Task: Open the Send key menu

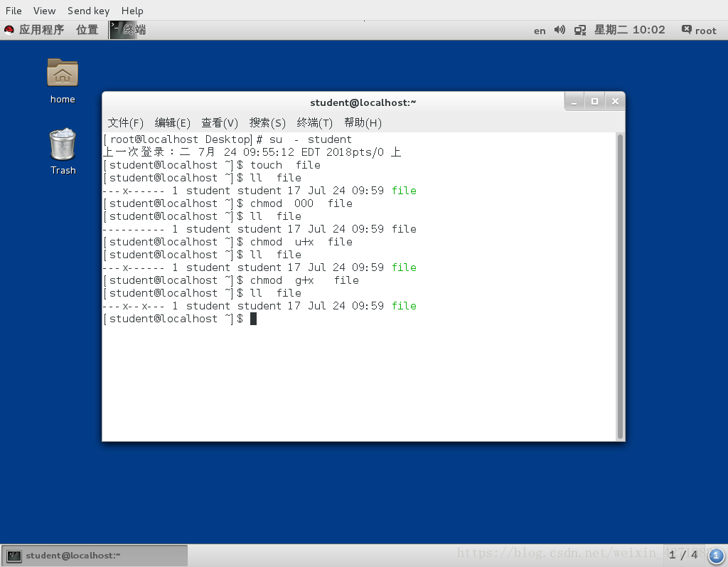Action: [88, 11]
